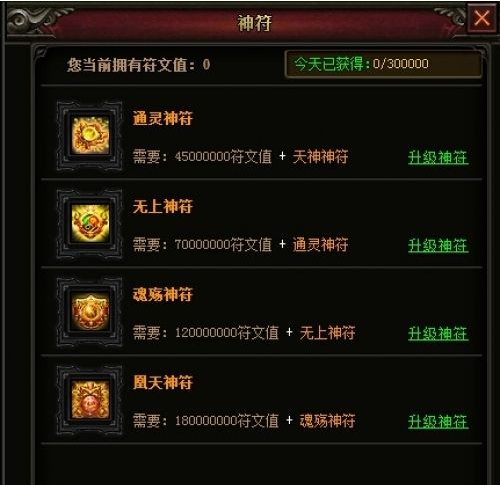Select the 无上神符 orange title heading
The width and height of the screenshot is (500, 485).
(x=163, y=206)
